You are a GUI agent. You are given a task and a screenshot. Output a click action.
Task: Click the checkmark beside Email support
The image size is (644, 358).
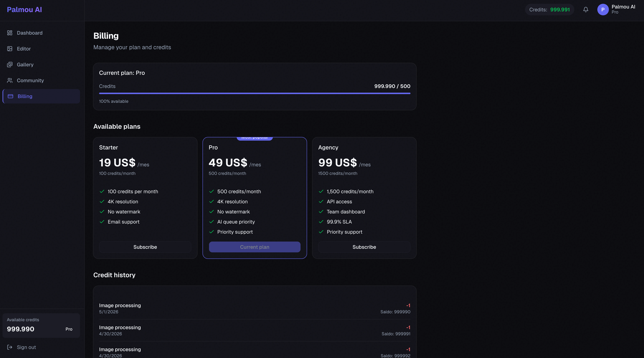(102, 222)
